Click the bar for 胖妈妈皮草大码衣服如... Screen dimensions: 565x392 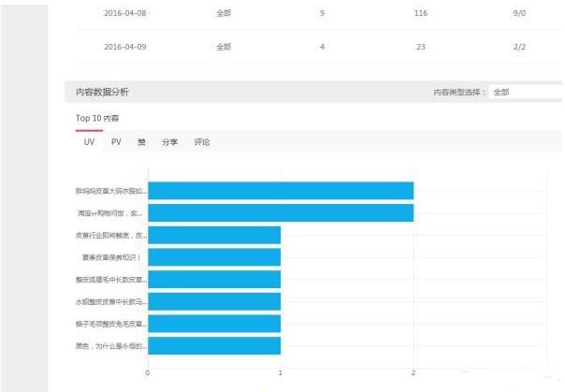[281, 191]
